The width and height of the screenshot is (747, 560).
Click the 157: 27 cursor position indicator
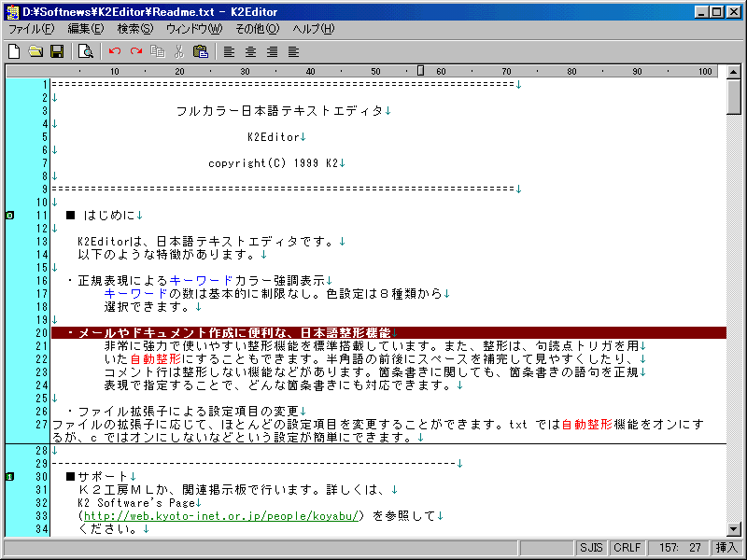point(680,548)
